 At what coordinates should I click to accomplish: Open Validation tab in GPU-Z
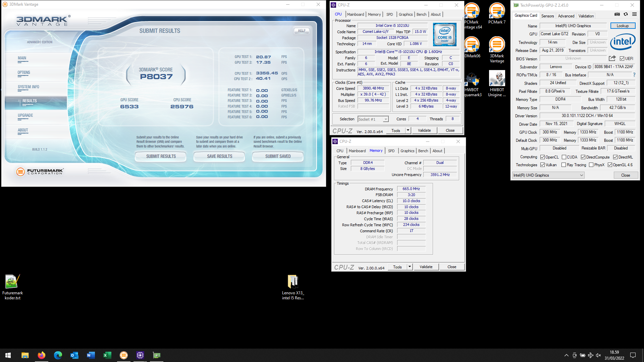coord(586,16)
